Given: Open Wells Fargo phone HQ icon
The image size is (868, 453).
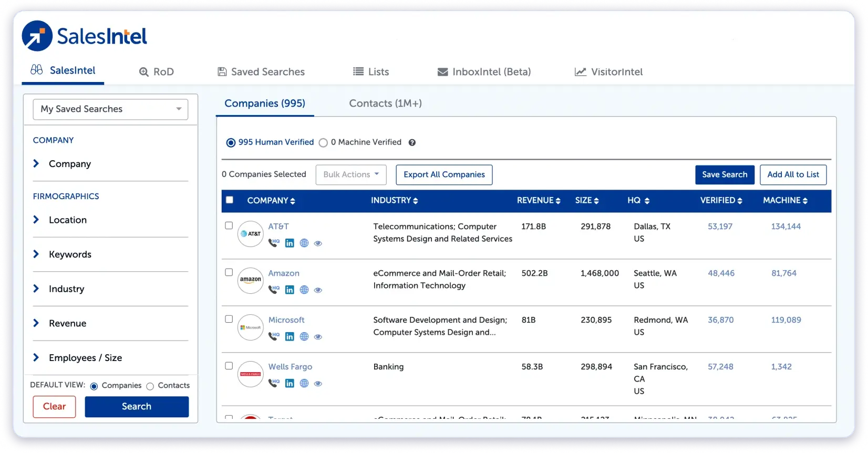Looking at the screenshot, I should pyautogui.click(x=274, y=383).
